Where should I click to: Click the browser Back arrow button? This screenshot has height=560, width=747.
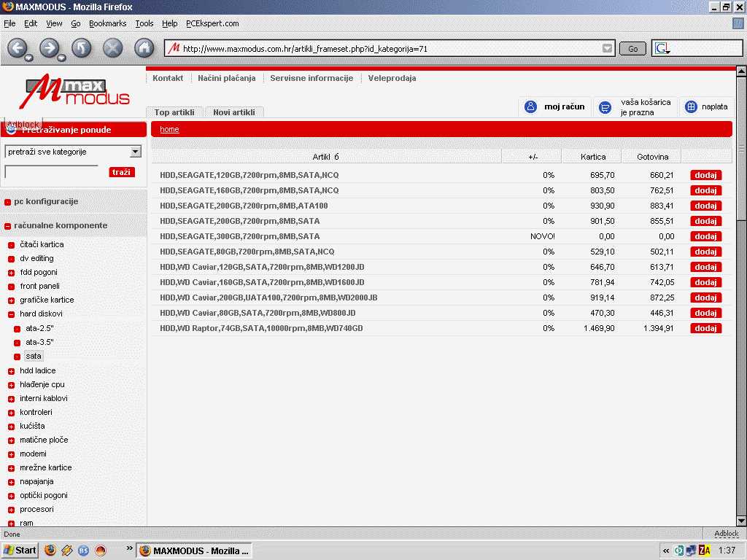(x=17, y=49)
